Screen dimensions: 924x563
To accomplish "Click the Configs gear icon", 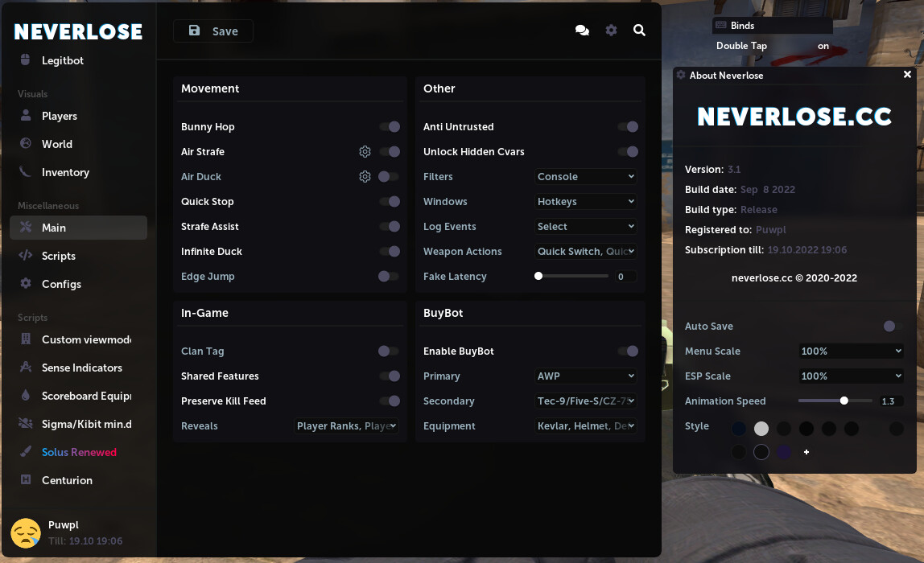I will click(25, 283).
